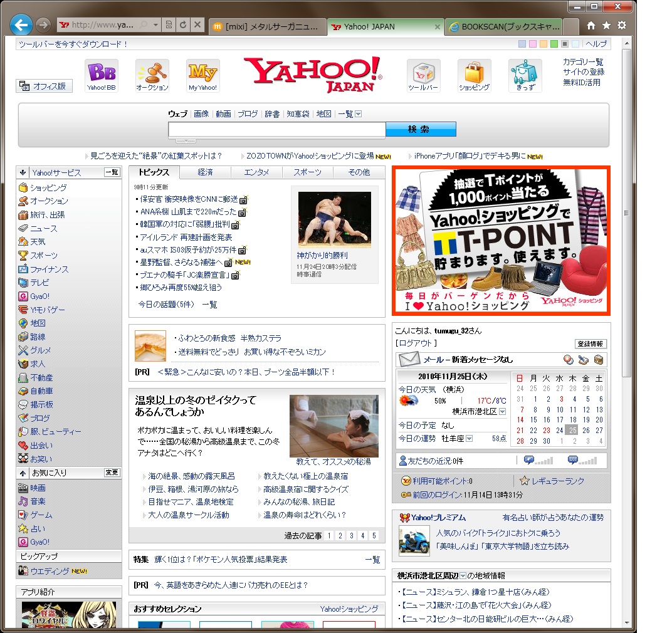Refresh the page using the reload icon
This screenshot has width=672, height=633.
183,24
